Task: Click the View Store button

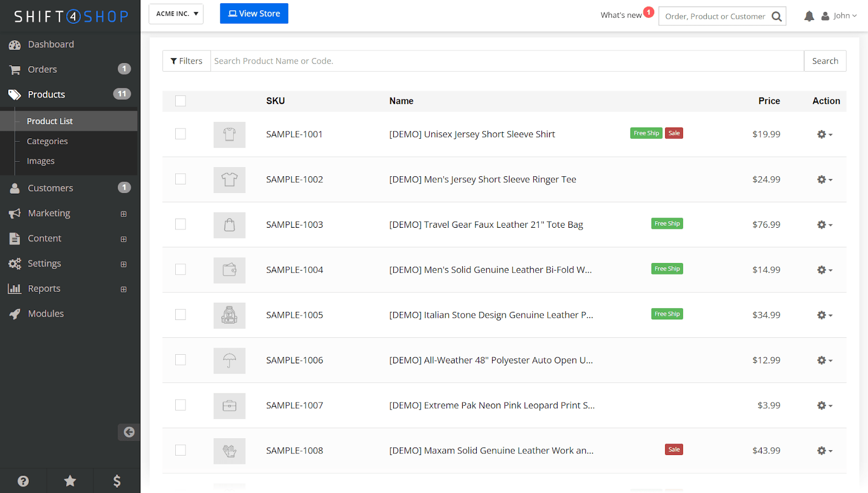Action: [x=254, y=13]
